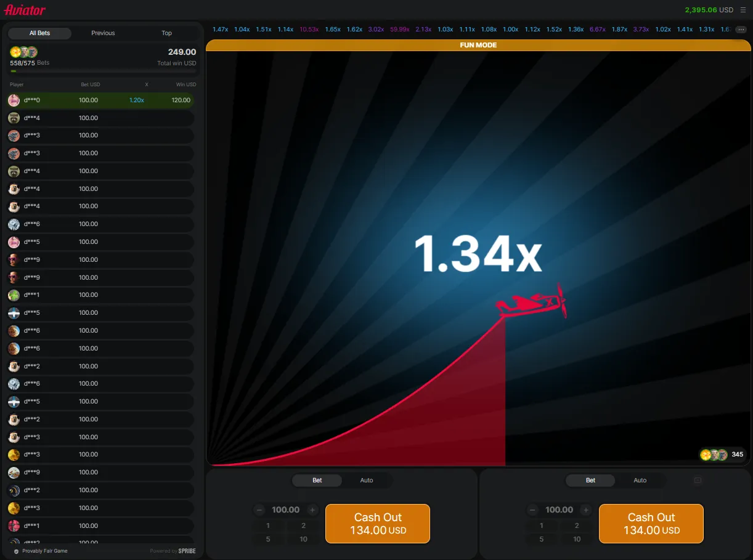Open the 1.04x round in history

tap(242, 30)
